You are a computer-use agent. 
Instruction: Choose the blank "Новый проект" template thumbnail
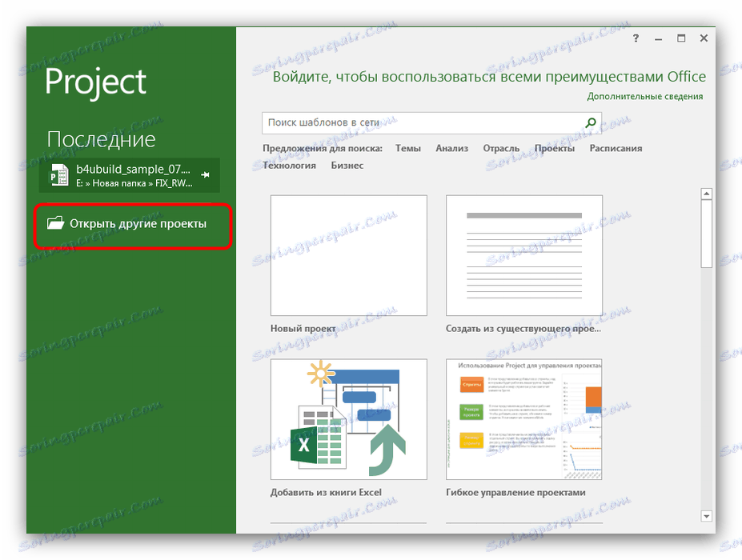pos(349,255)
